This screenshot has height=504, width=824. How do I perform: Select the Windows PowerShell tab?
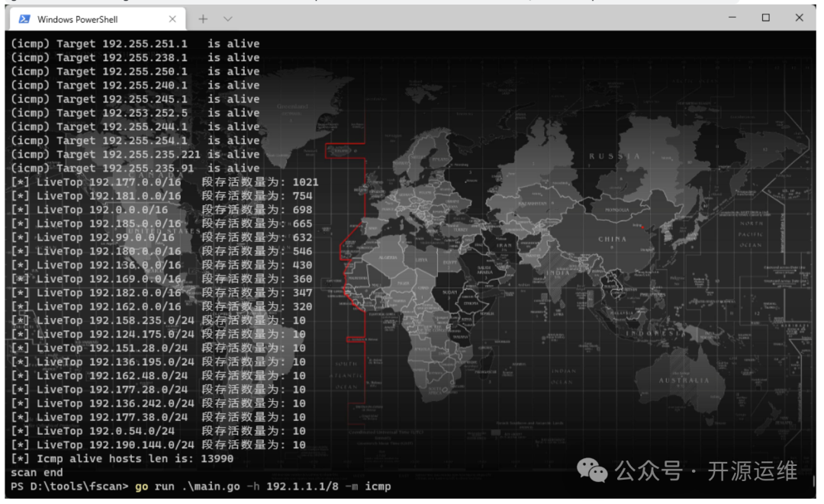coord(98,19)
